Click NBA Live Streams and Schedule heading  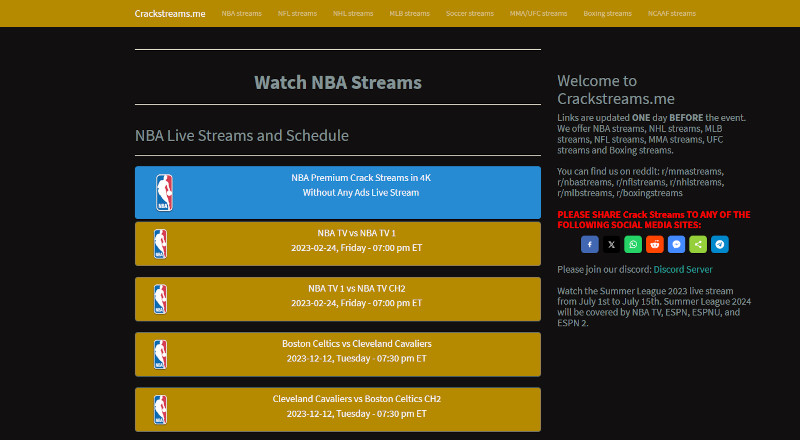click(x=242, y=136)
